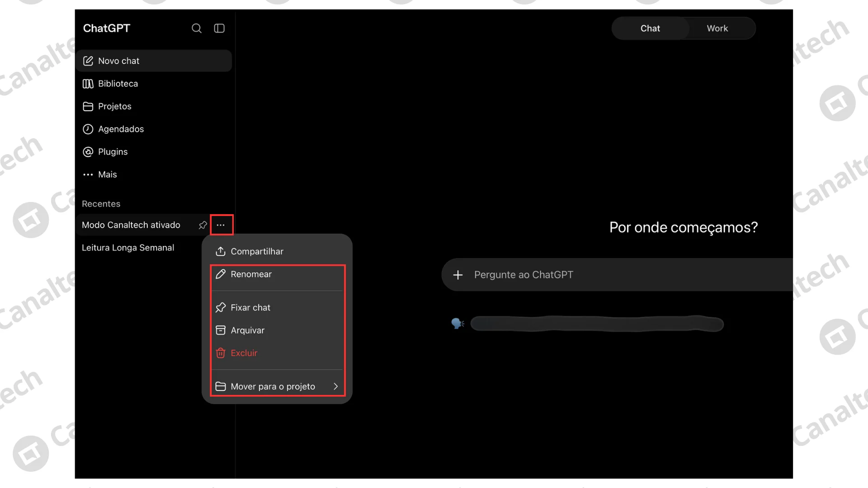Select Fixar chat in the context menu
The width and height of the screenshot is (868, 488).
pos(277,308)
